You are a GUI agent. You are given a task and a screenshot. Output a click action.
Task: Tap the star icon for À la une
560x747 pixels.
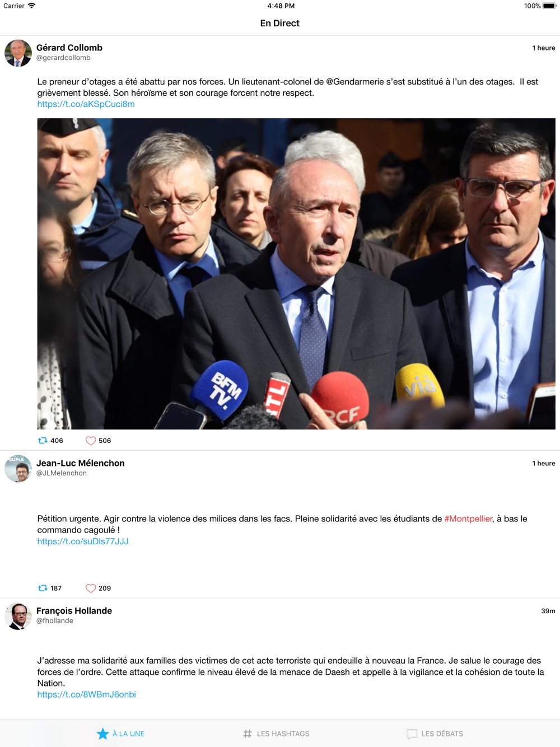pyautogui.click(x=102, y=734)
